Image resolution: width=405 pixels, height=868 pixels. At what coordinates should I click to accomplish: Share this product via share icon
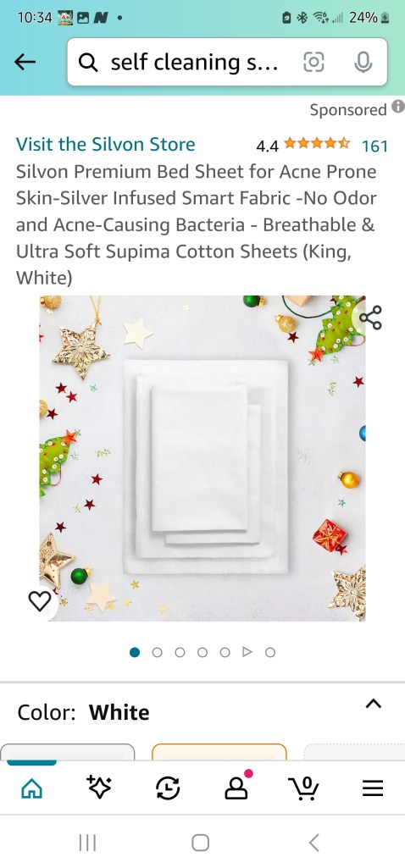tap(370, 318)
